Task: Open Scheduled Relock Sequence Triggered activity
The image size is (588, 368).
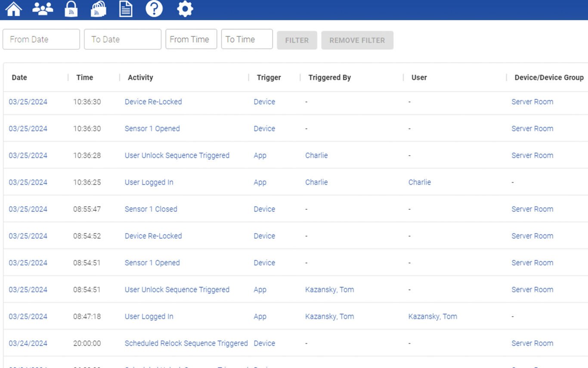Action: 186,343
